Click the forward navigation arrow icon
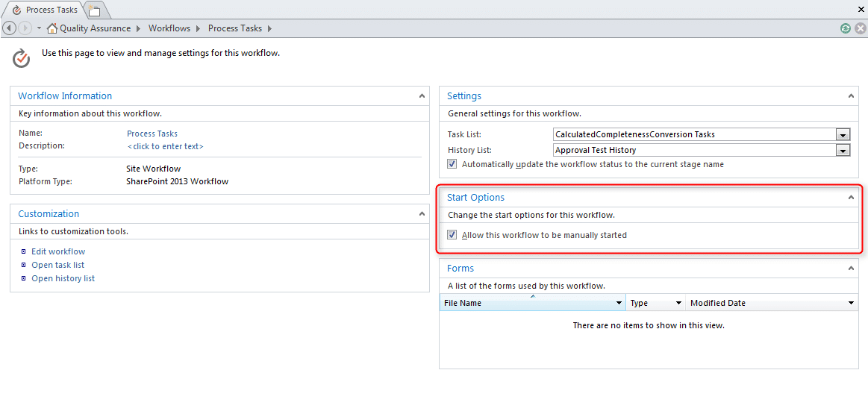Image resolution: width=868 pixels, height=420 pixels. (25, 28)
